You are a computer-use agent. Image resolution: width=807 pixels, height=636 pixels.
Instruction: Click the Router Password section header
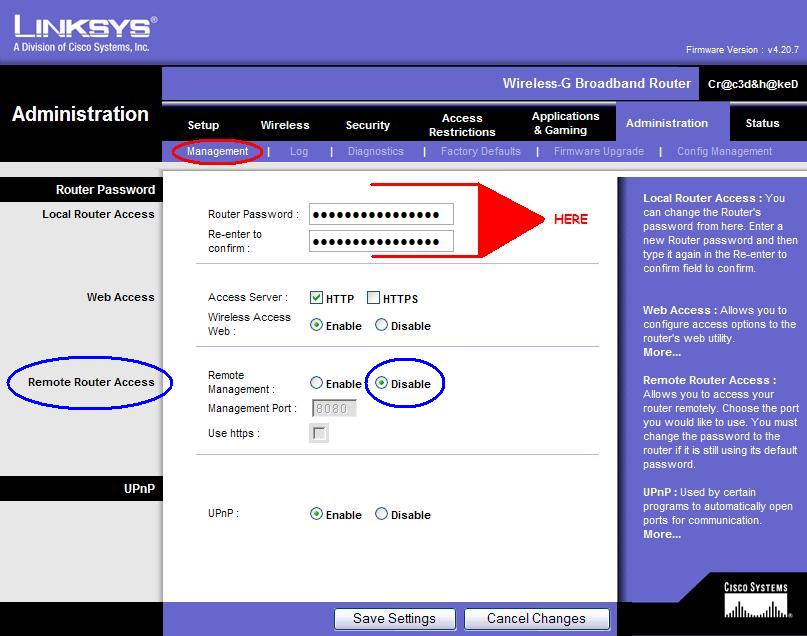pyautogui.click(x=105, y=190)
